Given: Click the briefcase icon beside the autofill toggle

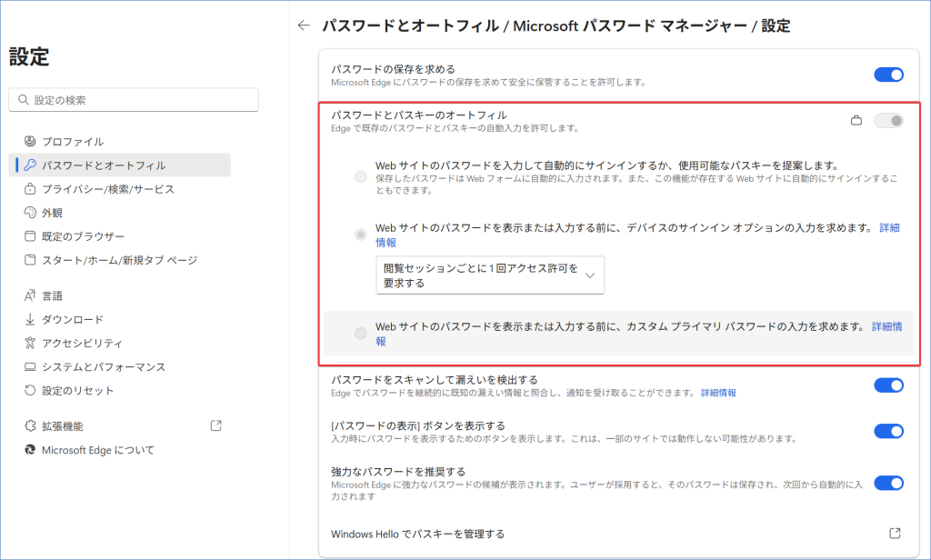Looking at the screenshot, I should pyautogui.click(x=856, y=120).
